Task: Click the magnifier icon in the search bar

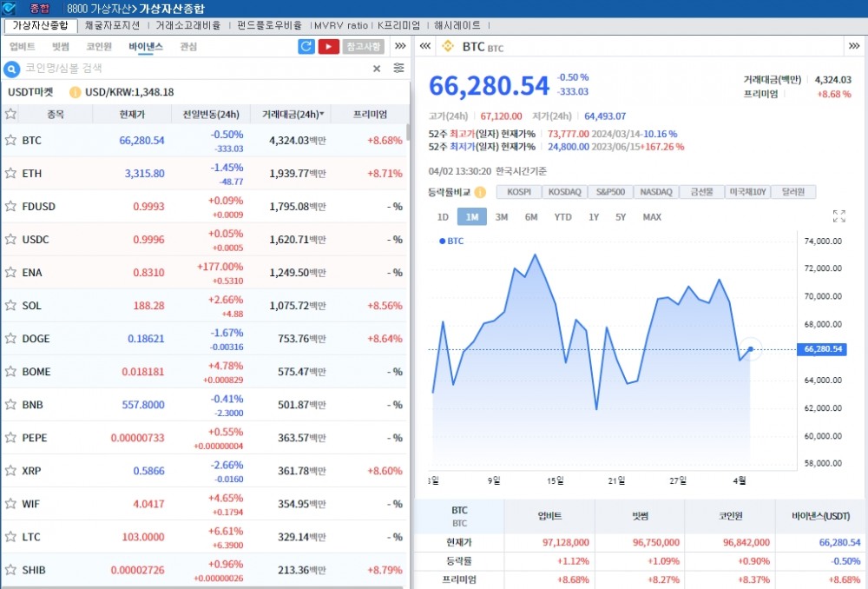Action: coord(11,68)
